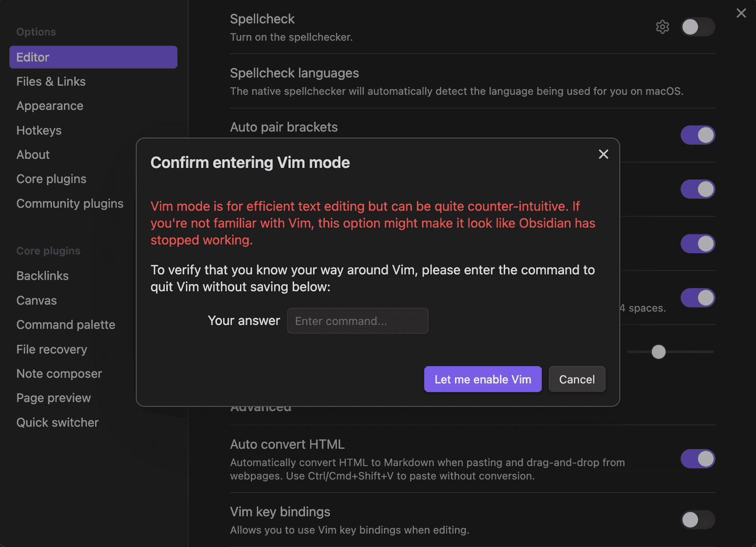
Task: Toggle Auto pair brackets switch
Action: [x=698, y=135]
